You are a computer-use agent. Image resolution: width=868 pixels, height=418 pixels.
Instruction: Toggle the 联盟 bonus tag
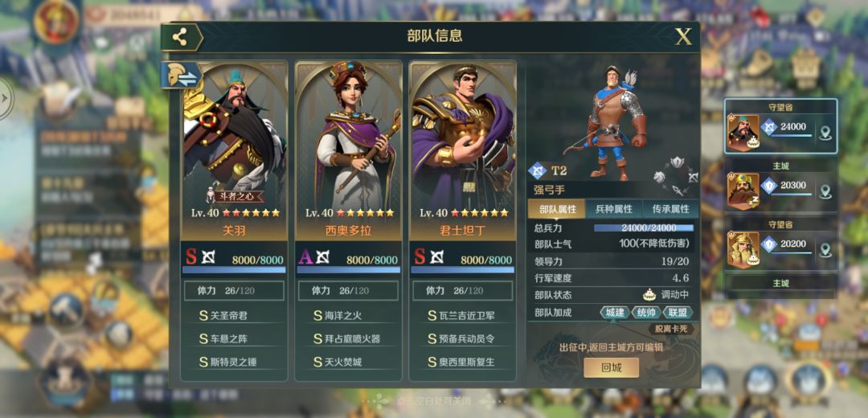pyautogui.click(x=678, y=312)
